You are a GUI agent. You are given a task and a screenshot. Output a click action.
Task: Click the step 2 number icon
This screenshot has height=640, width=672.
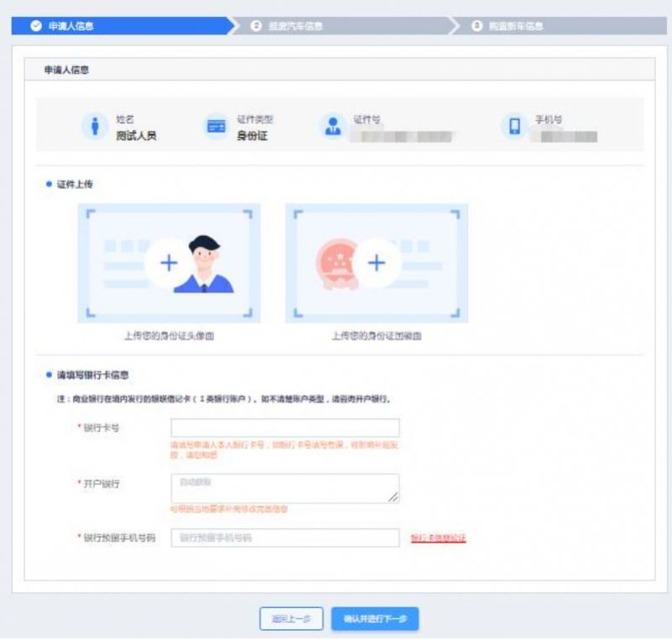257,26
